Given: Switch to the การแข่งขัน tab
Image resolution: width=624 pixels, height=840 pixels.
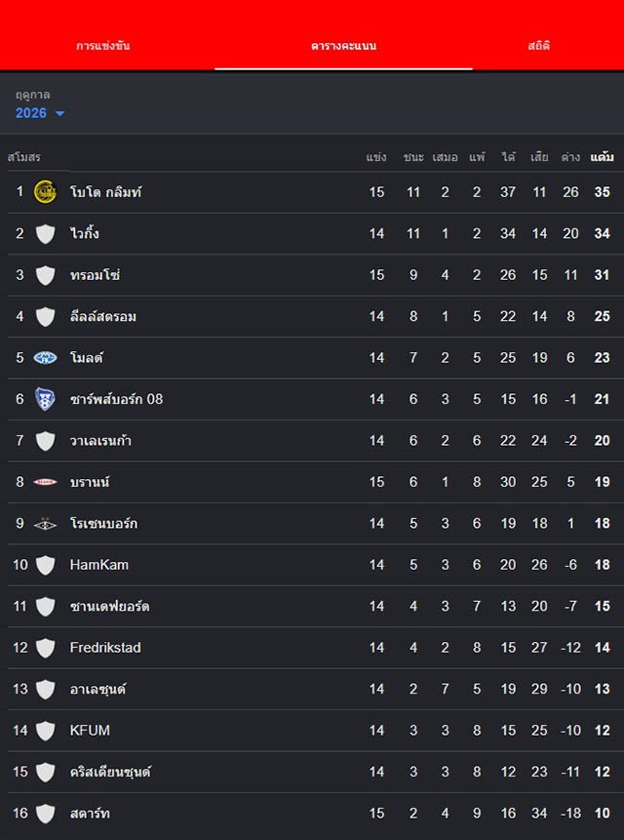Looking at the screenshot, I should click(x=103, y=46).
